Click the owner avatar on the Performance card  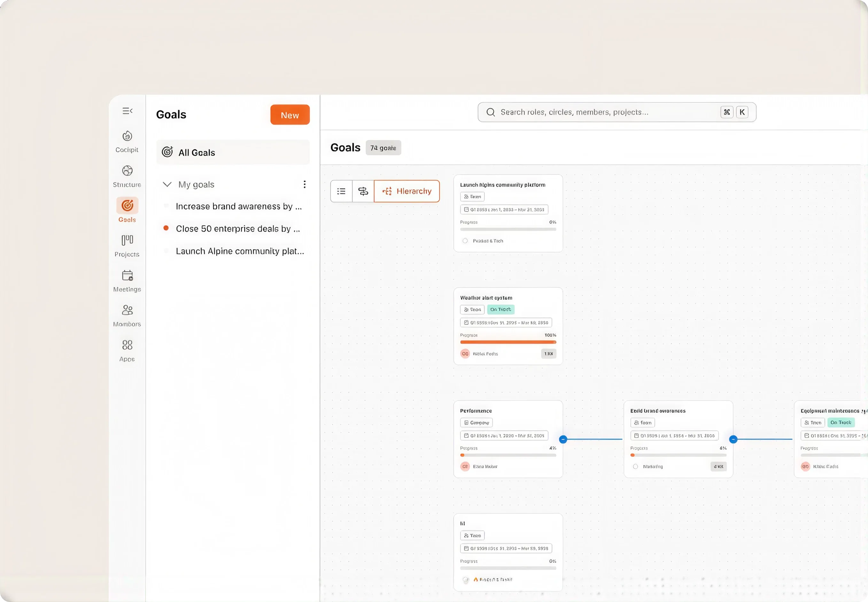coord(465,467)
